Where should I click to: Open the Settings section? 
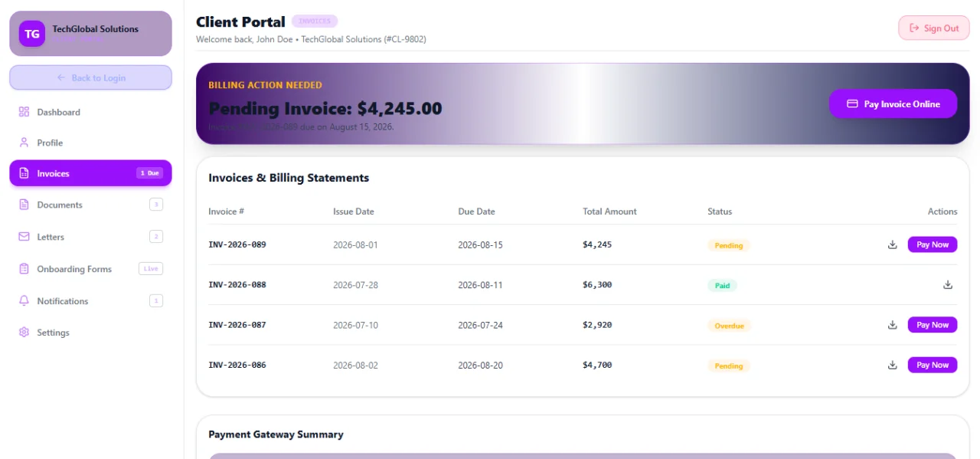click(90, 333)
